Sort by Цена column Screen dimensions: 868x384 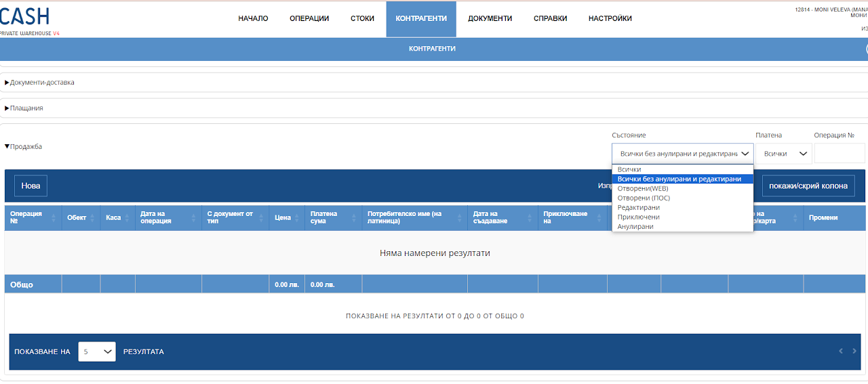point(287,217)
